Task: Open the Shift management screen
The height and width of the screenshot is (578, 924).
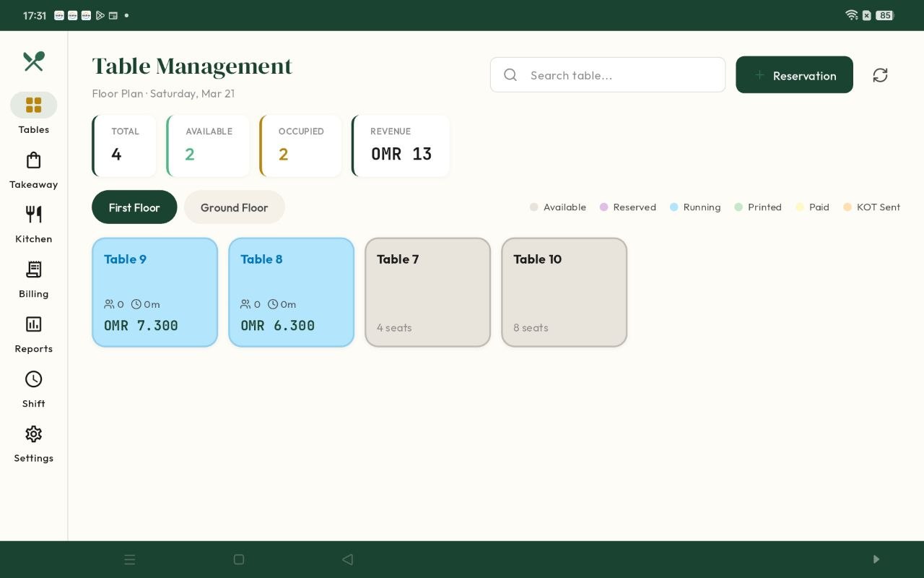Action: 33,388
